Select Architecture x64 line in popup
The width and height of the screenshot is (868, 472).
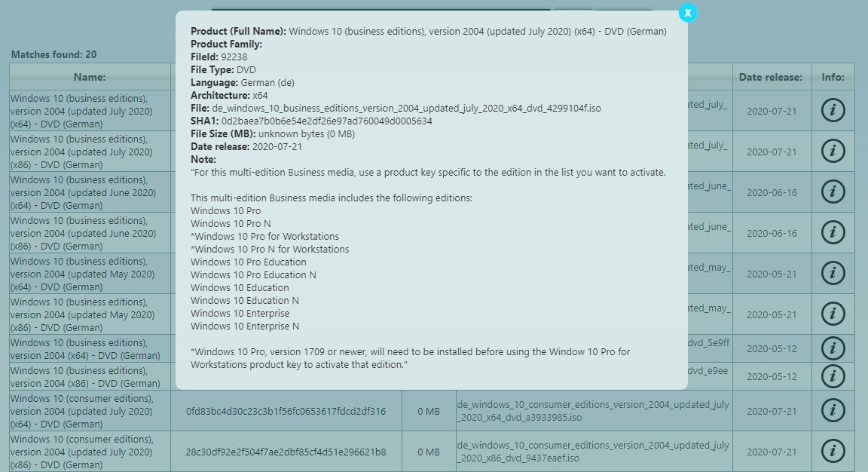(229, 95)
